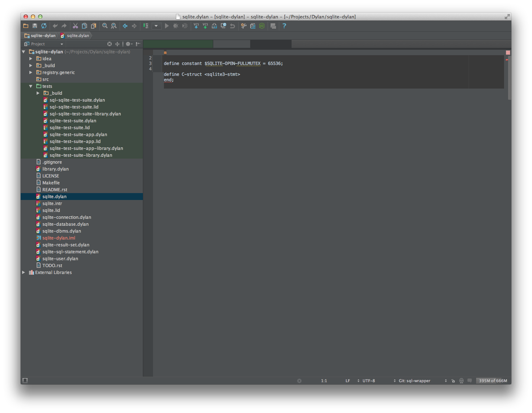The width and height of the screenshot is (532, 413).
Task: Click the Find magnifier icon
Action: 105,26
